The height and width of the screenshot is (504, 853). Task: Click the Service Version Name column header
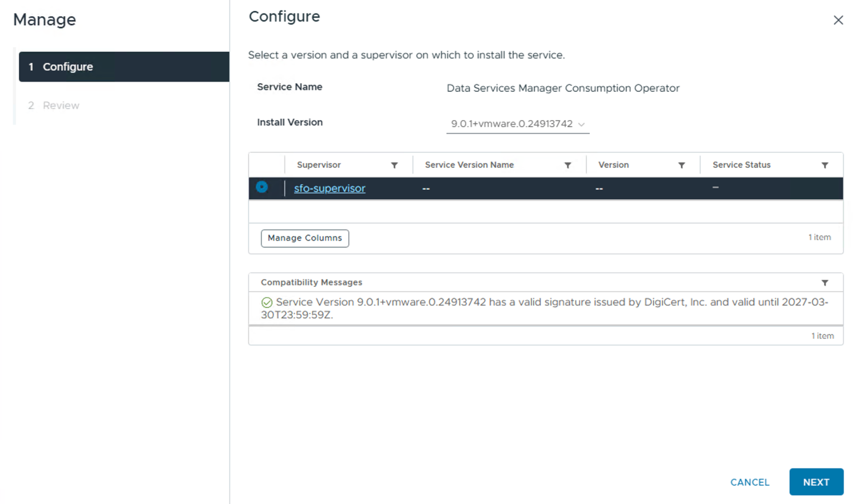click(x=469, y=165)
